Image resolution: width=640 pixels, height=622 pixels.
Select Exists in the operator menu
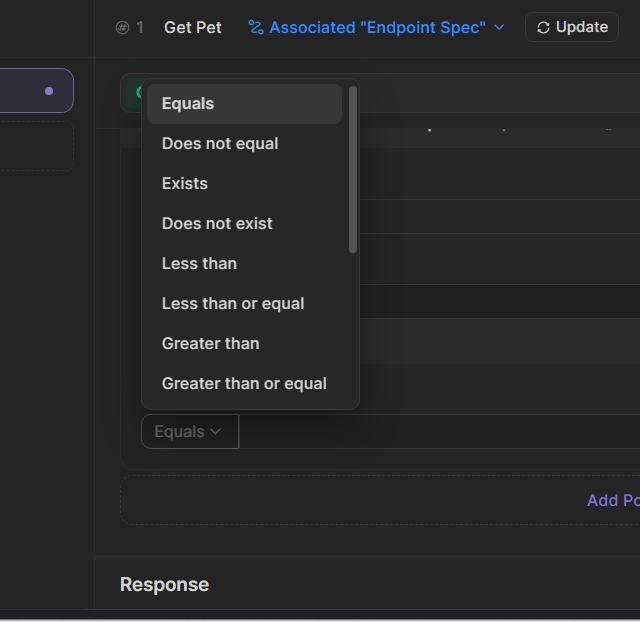(185, 184)
